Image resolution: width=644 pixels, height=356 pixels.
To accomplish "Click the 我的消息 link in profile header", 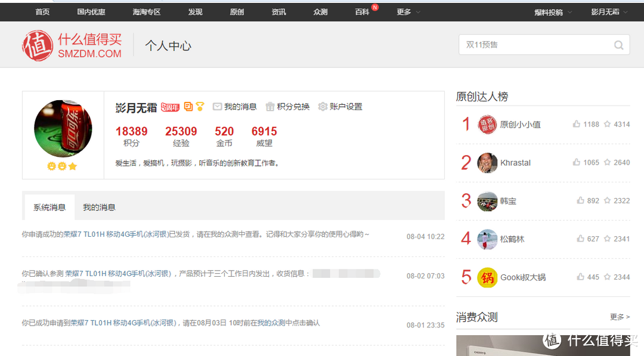I will pos(240,107).
